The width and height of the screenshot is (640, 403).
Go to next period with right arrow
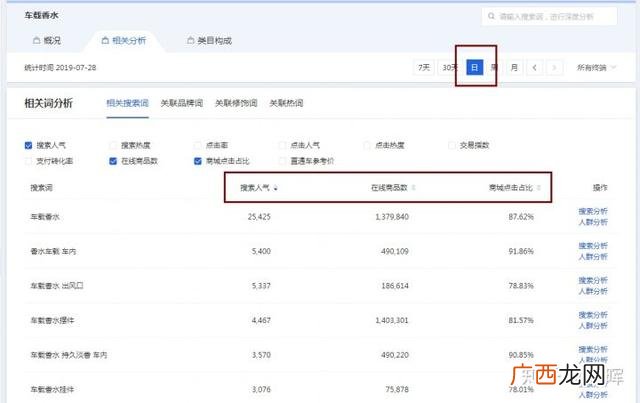point(554,67)
